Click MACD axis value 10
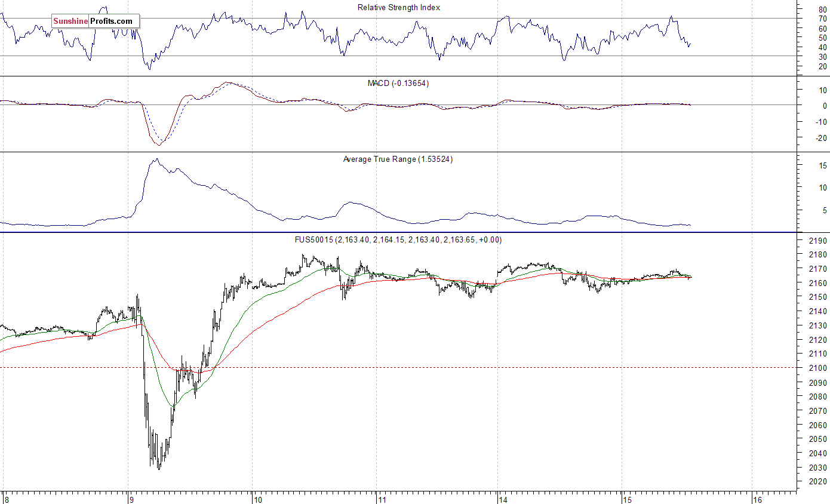The width and height of the screenshot is (830, 504). click(823, 91)
